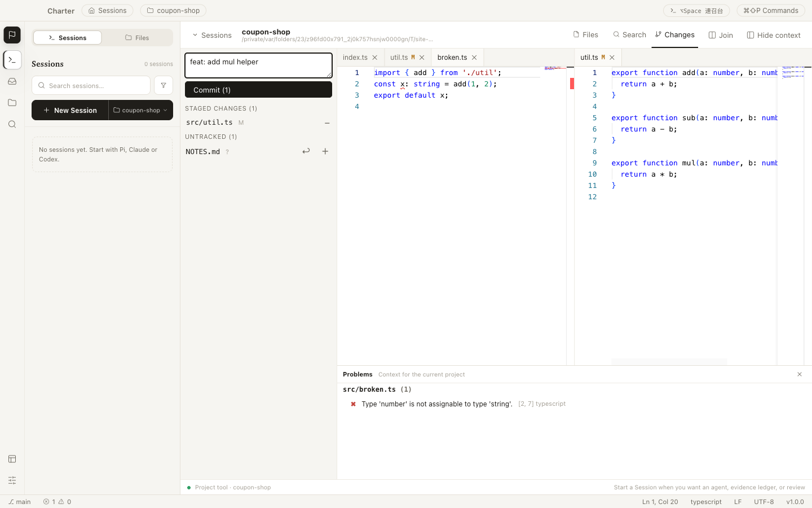
Task: Click the error icon beside type mismatch problem
Action: [353, 404]
